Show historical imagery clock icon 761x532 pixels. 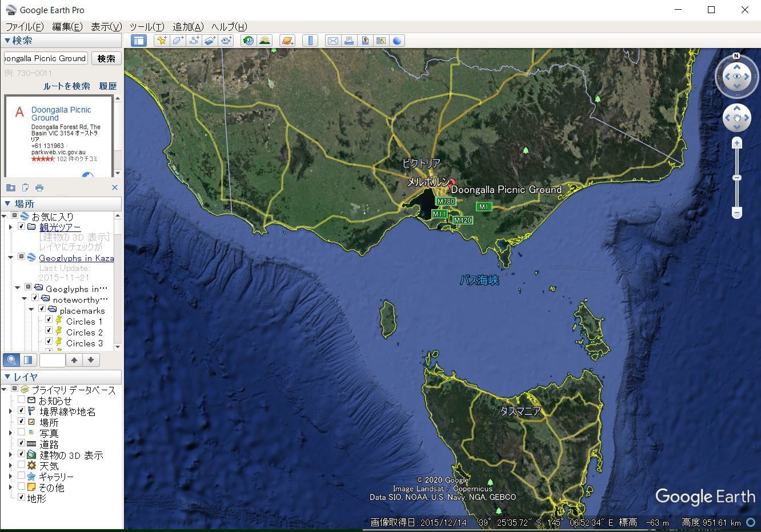(x=248, y=41)
